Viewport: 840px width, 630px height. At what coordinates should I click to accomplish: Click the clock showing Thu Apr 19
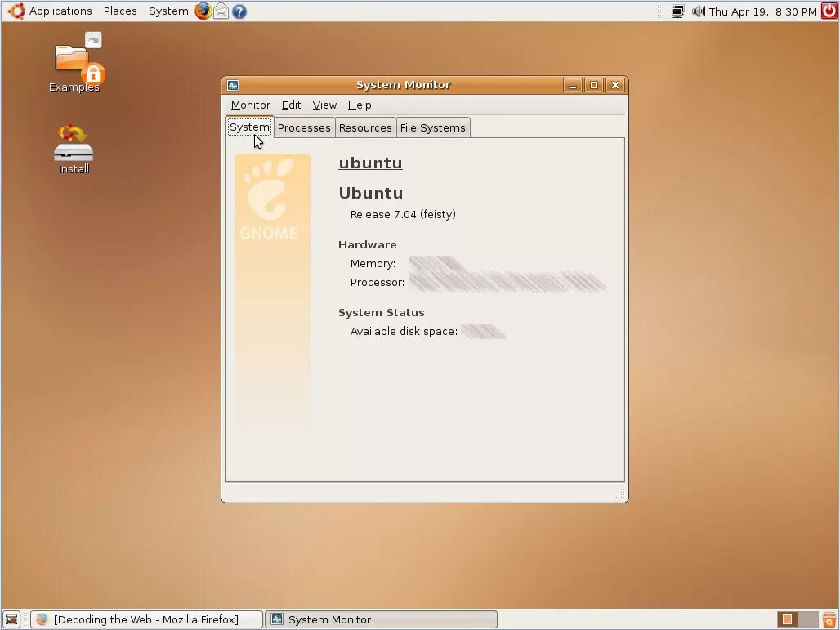(x=762, y=11)
